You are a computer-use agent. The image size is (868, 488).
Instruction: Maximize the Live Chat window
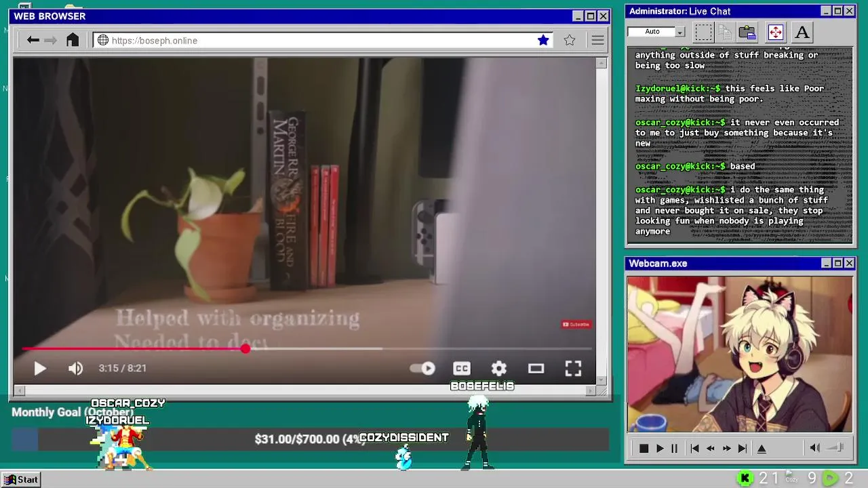pyautogui.click(x=837, y=11)
